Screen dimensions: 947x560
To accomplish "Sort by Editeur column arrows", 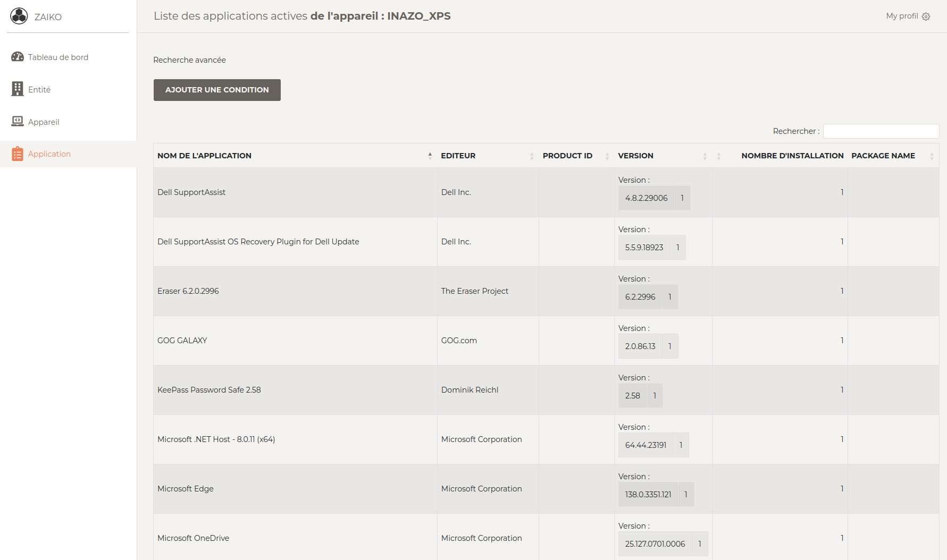I will tap(532, 156).
